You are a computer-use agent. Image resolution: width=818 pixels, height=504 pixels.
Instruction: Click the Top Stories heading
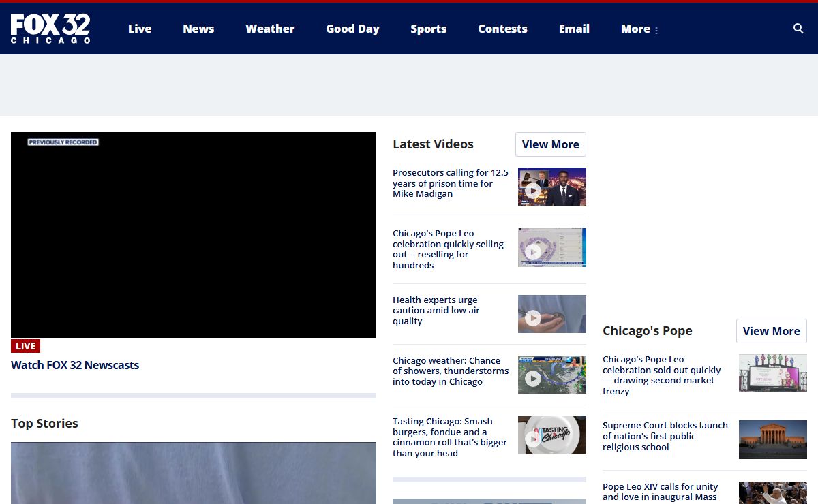(44, 423)
